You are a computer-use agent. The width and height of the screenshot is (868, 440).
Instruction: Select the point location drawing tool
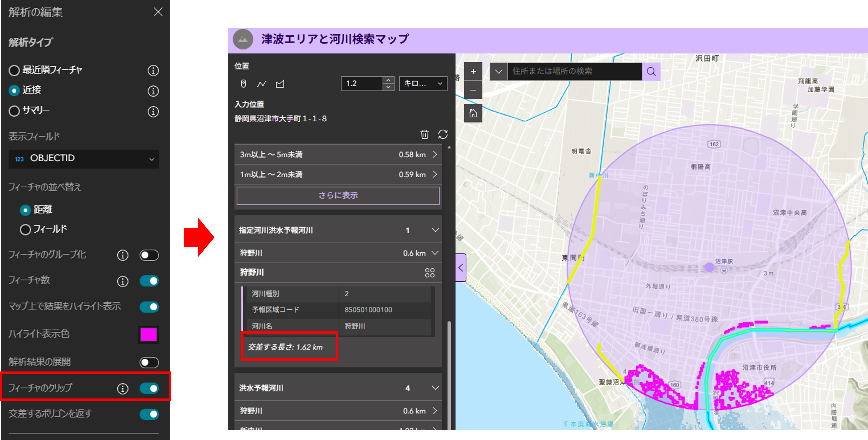243,84
